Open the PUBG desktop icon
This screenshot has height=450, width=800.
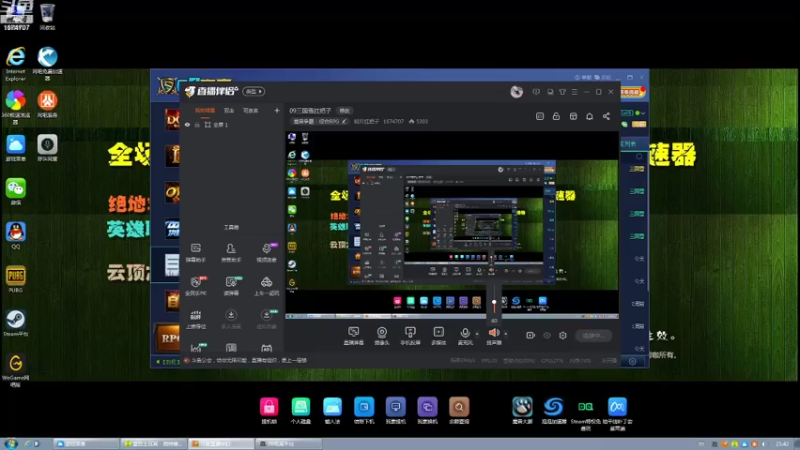(15, 279)
